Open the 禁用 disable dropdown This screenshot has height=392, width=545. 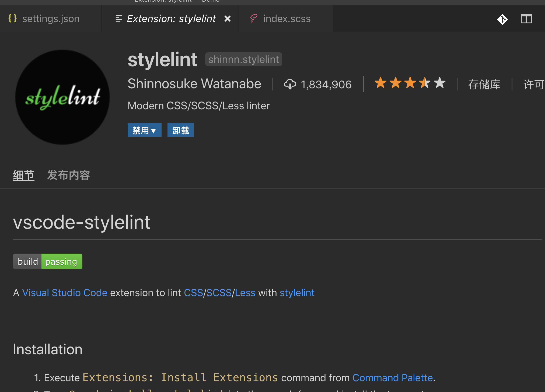click(144, 130)
